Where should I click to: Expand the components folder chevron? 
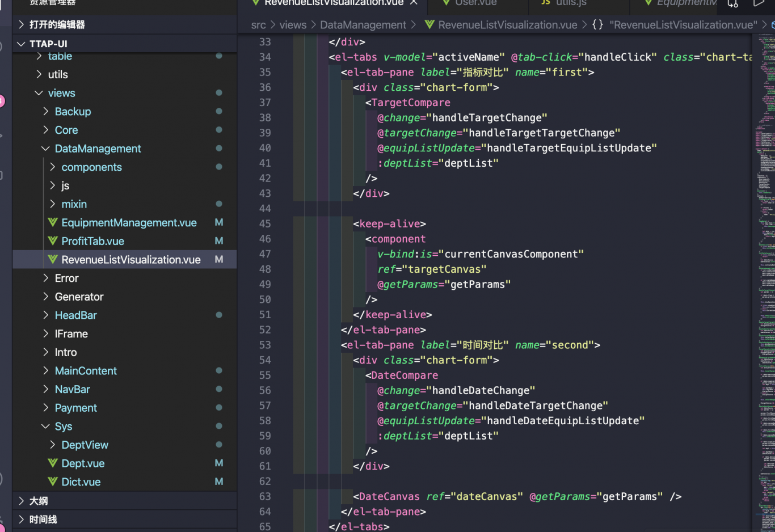pyautogui.click(x=52, y=167)
